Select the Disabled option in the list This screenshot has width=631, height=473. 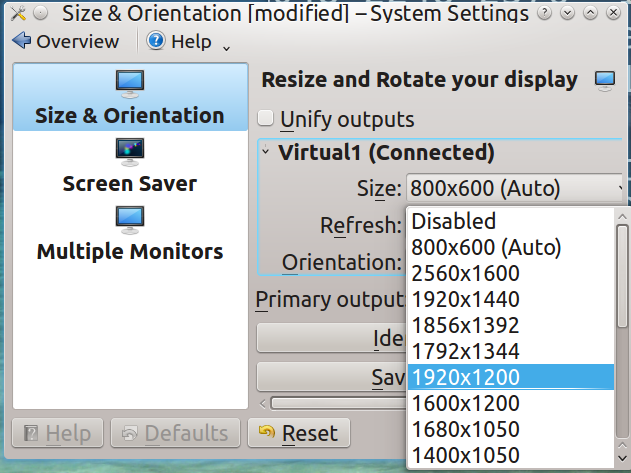510,221
